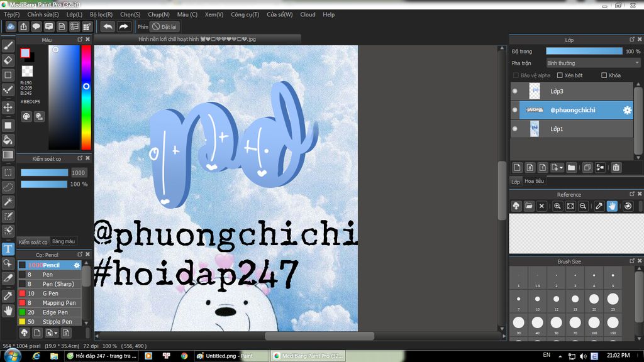
Task: Select the Dot/line drawing tool
Action: point(8,90)
